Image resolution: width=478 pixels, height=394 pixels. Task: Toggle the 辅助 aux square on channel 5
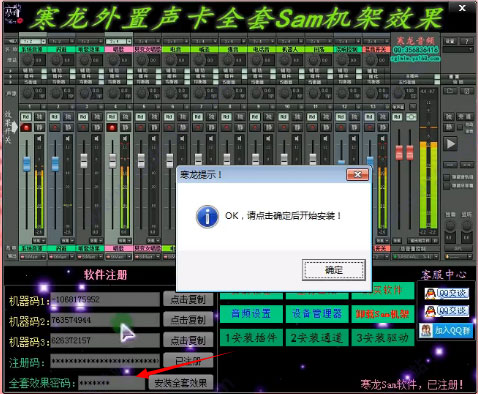click(159, 71)
